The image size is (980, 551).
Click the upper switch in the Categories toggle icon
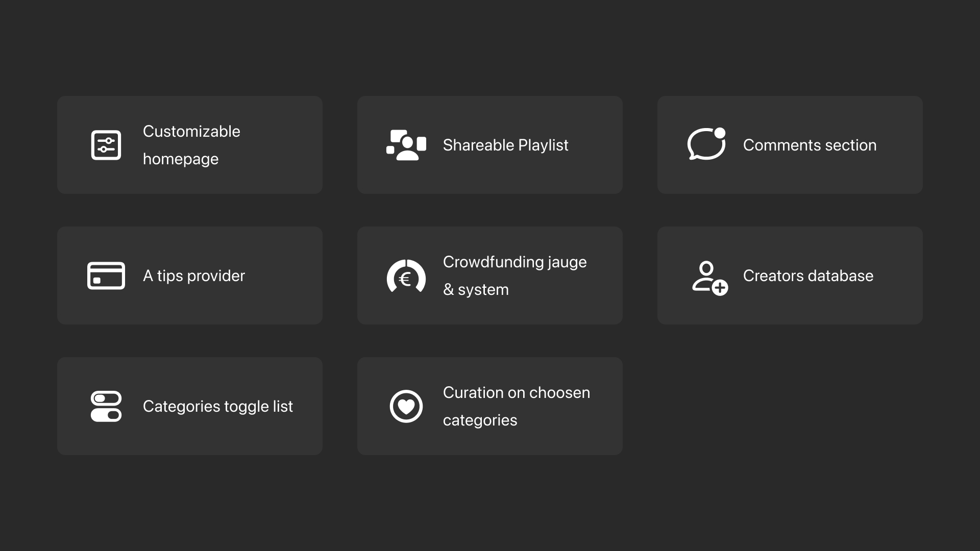[x=106, y=398]
